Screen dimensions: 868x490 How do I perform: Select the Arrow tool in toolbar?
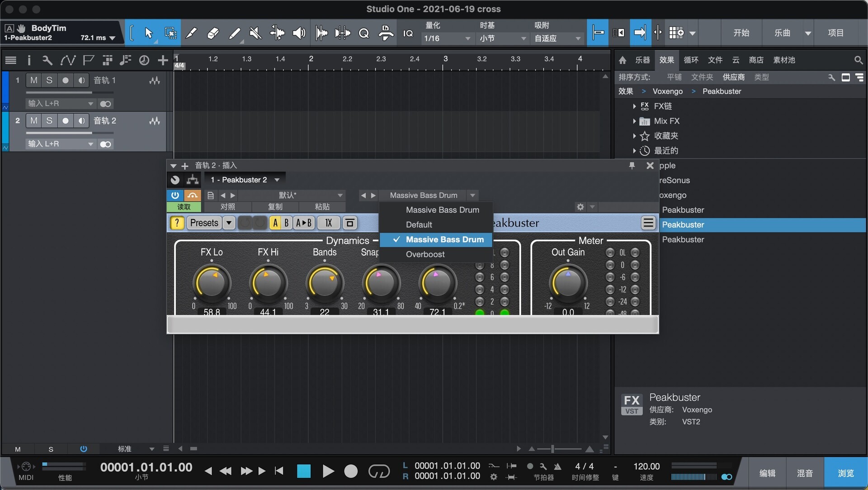(x=148, y=33)
